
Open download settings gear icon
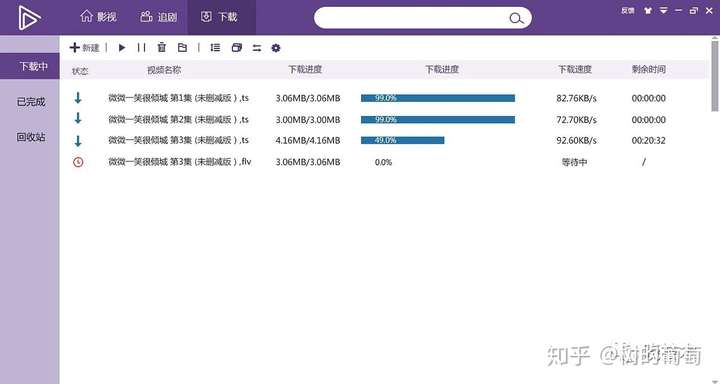pos(276,48)
